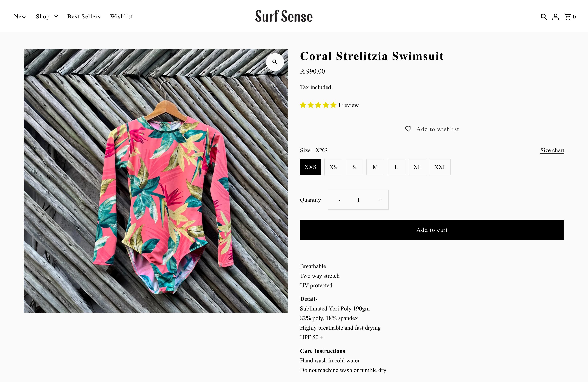The image size is (588, 382).
Task: Open the site search
Action: pos(544,17)
